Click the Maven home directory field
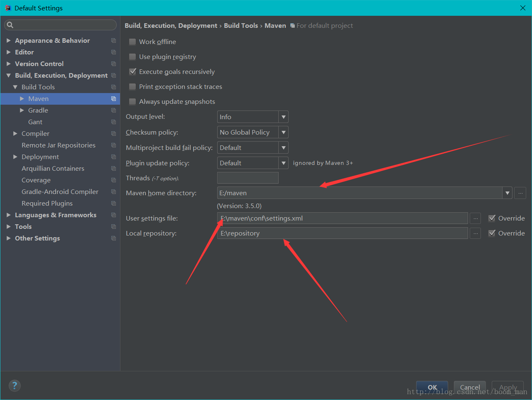Screen dimensions: 532x400 click(360, 193)
